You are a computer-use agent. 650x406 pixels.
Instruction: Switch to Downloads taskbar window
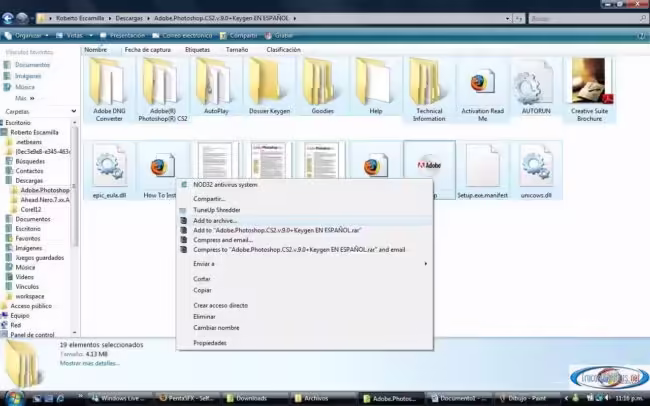pyautogui.click(x=255, y=399)
